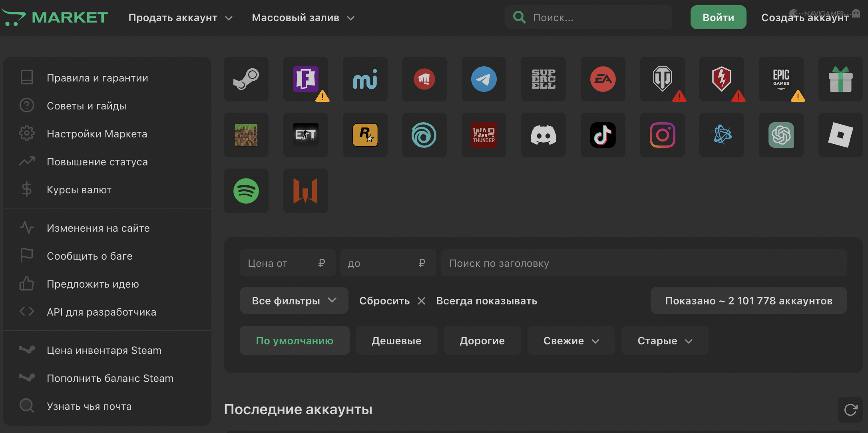This screenshot has height=433, width=868.
Task: Open the Epic Games category
Action: 781,79
